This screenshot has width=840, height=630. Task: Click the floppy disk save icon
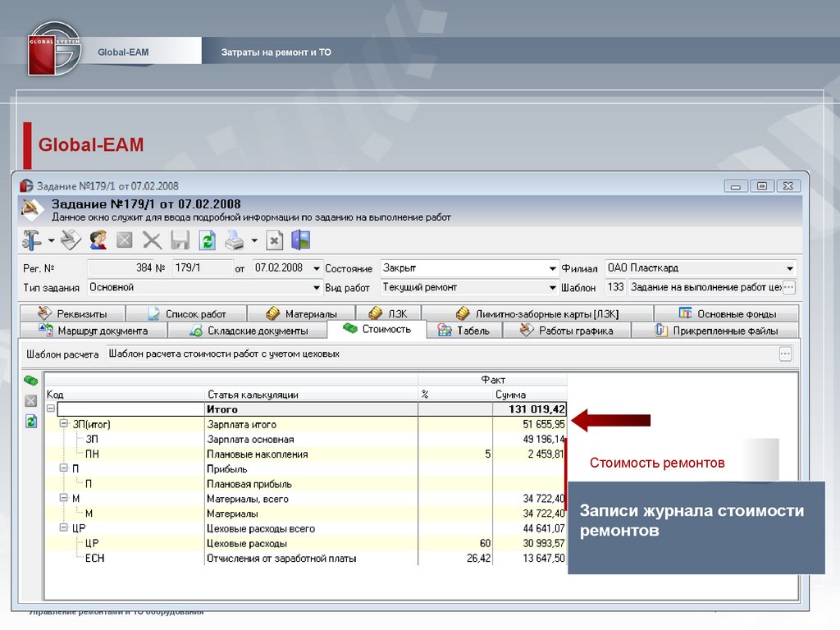click(x=180, y=240)
